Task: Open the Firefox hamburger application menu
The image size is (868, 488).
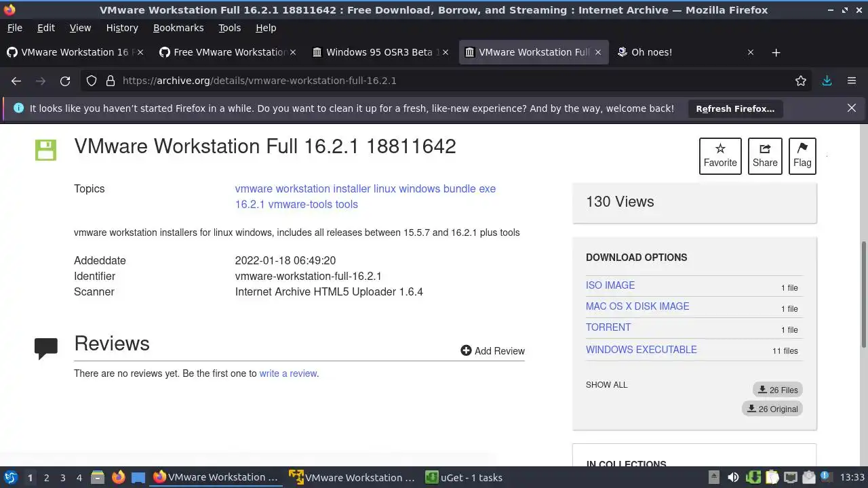Action: click(x=852, y=81)
